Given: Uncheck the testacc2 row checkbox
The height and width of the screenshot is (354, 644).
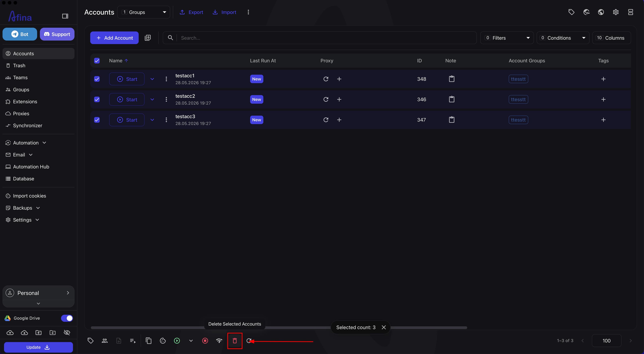Looking at the screenshot, I should coord(97,99).
